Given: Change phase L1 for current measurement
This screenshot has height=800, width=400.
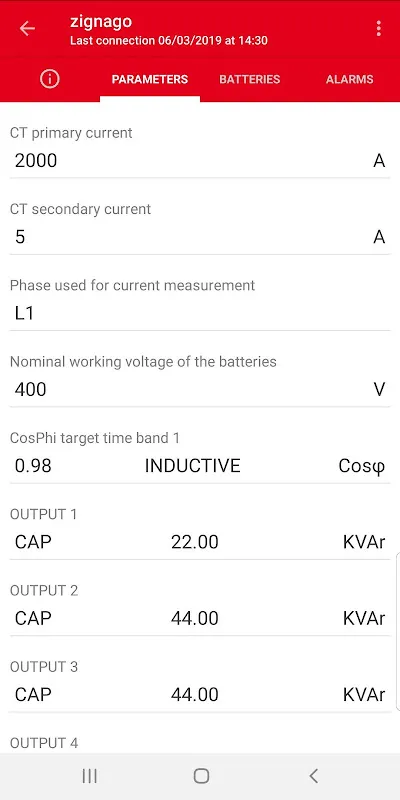Looking at the screenshot, I should (x=200, y=313).
